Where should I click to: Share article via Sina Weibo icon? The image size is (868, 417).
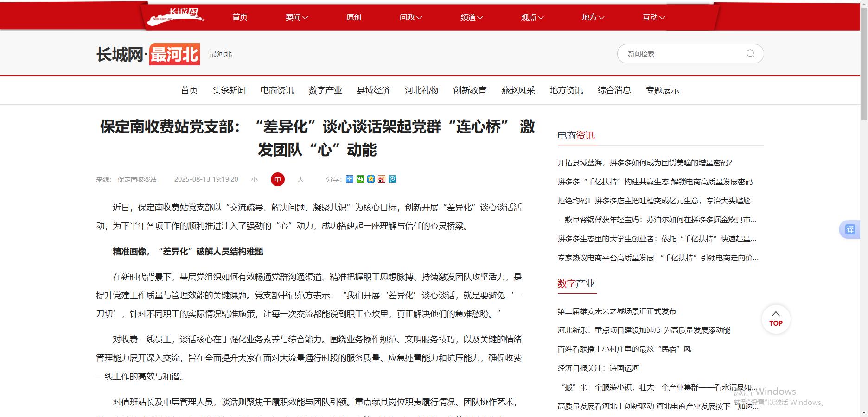tap(382, 179)
